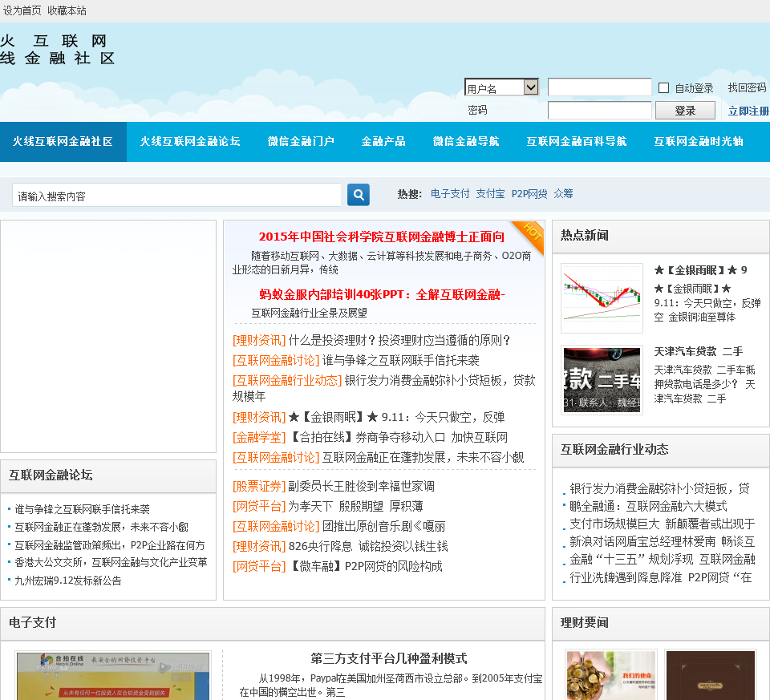This screenshot has width=770, height=700.
Task: Click the [金融学堂] category tag
Action: tap(259, 437)
